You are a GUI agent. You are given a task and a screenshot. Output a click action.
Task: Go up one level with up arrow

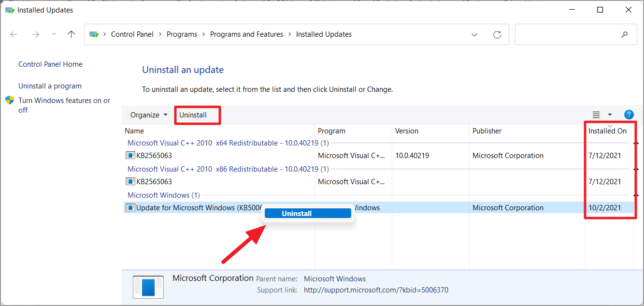point(72,34)
